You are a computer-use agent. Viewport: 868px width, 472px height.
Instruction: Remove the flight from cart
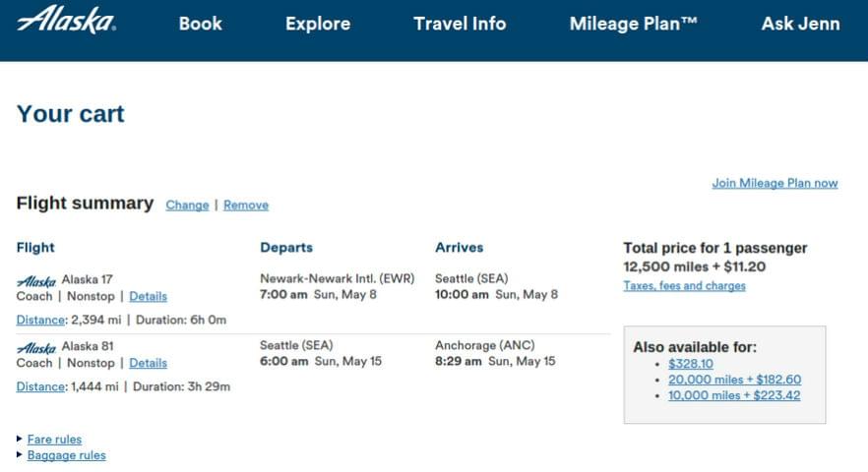coord(246,206)
